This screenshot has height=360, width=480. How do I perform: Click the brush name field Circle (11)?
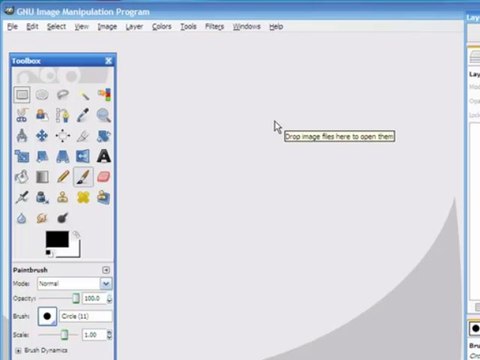tap(86, 316)
